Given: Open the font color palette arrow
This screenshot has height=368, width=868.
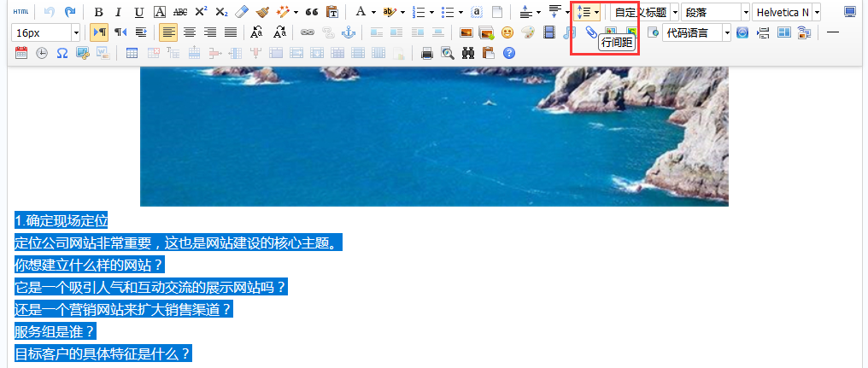Looking at the screenshot, I should coord(373,12).
